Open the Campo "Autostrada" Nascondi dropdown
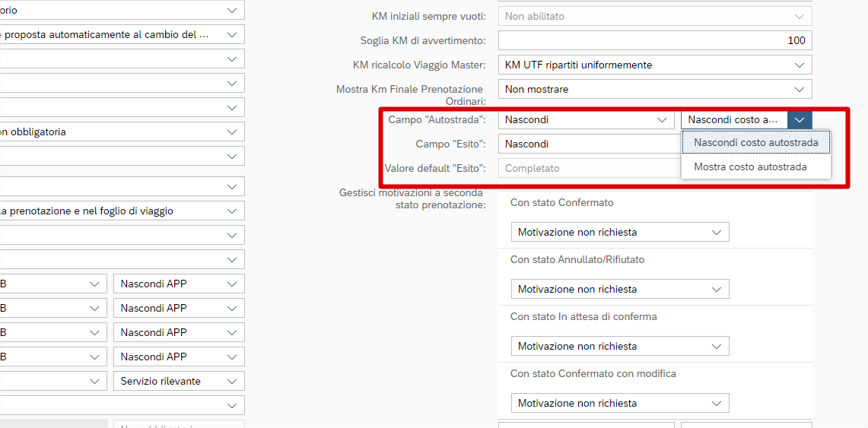 pyautogui.click(x=586, y=119)
